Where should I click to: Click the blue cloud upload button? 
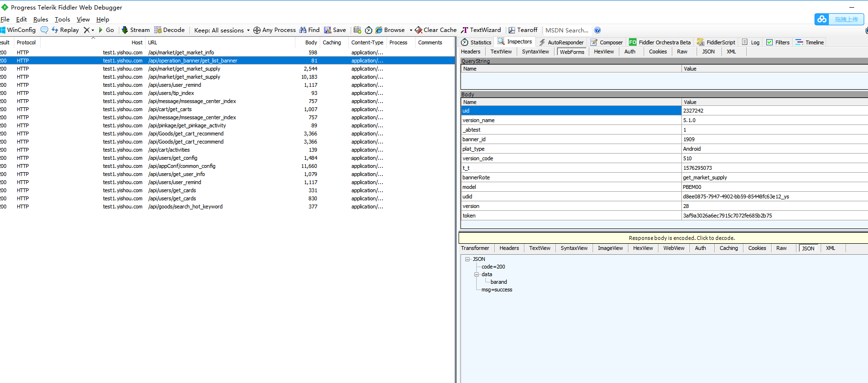(x=839, y=19)
